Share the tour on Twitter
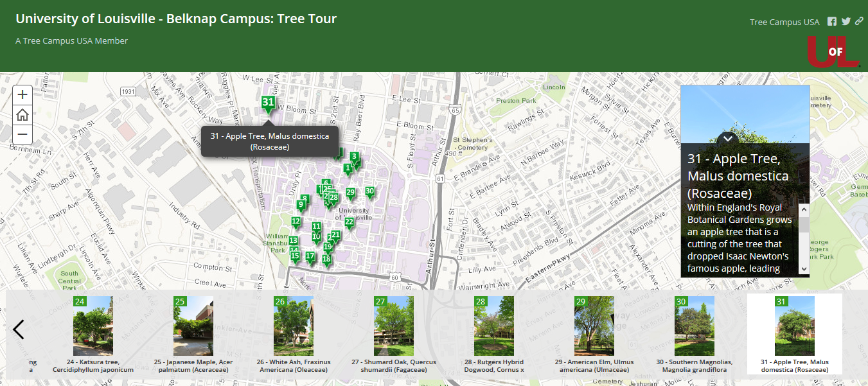This screenshot has height=386, width=868. [x=846, y=22]
